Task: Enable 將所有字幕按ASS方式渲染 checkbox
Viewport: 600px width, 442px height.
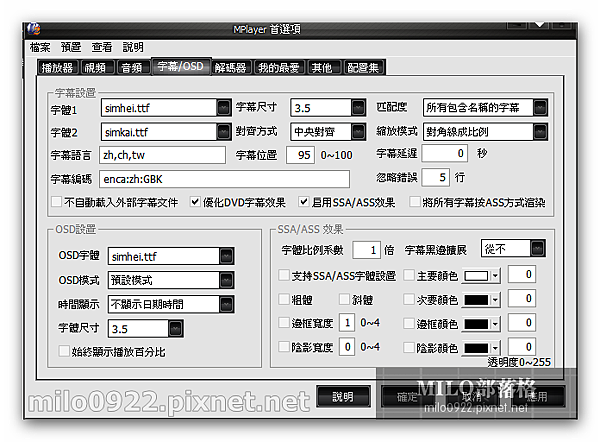Action: click(414, 202)
